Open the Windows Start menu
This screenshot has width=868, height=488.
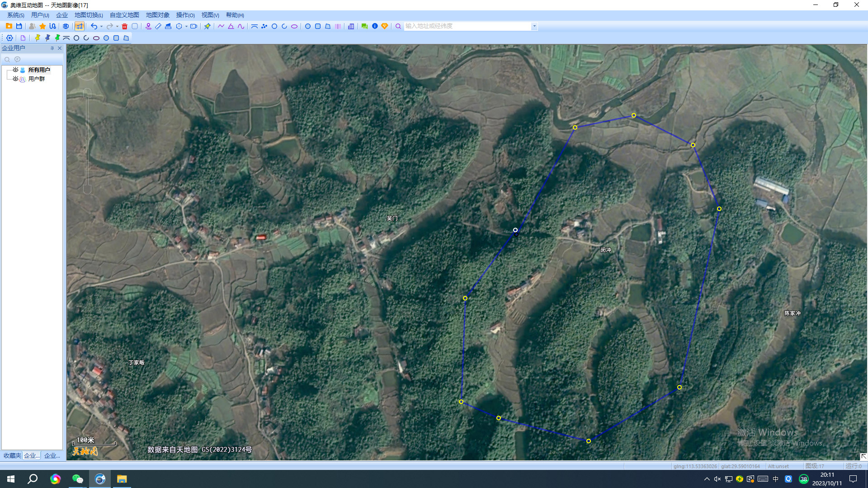(11, 479)
